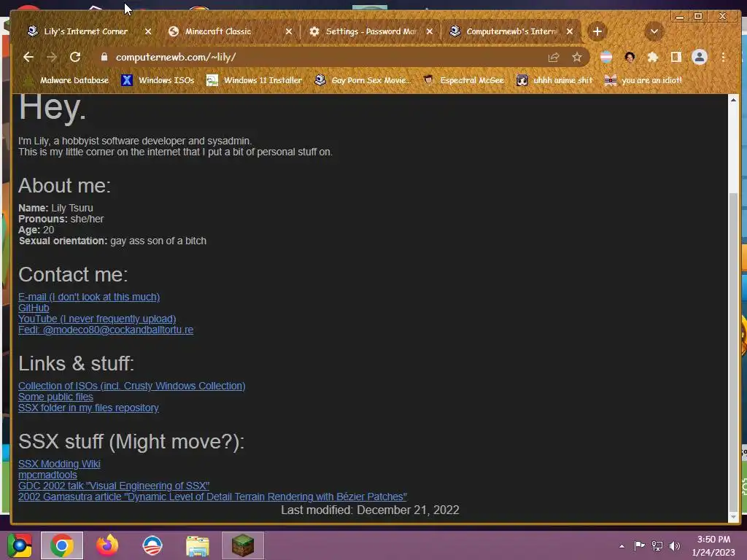Screen dimensions: 747x560
Task: Close the Minecraft Classic tab
Action: coord(289,31)
